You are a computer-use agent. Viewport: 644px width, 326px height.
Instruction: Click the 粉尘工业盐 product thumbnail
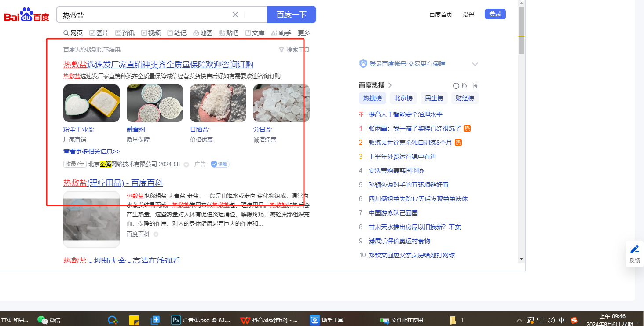pyautogui.click(x=91, y=103)
